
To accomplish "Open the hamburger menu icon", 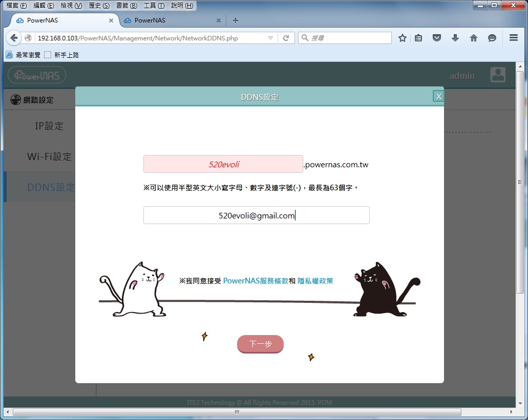I will pyautogui.click(x=514, y=38).
